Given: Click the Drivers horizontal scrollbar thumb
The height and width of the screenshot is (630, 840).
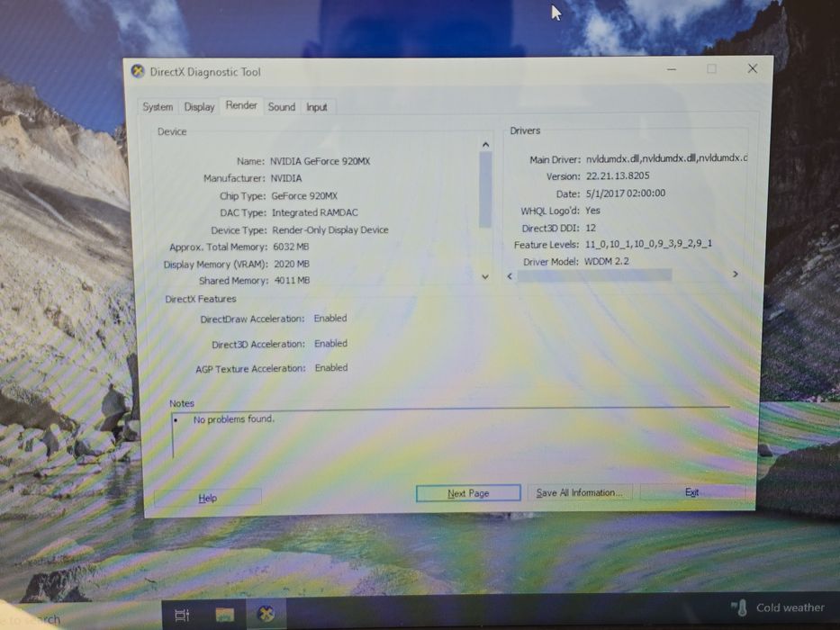Looking at the screenshot, I should tap(594, 275).
